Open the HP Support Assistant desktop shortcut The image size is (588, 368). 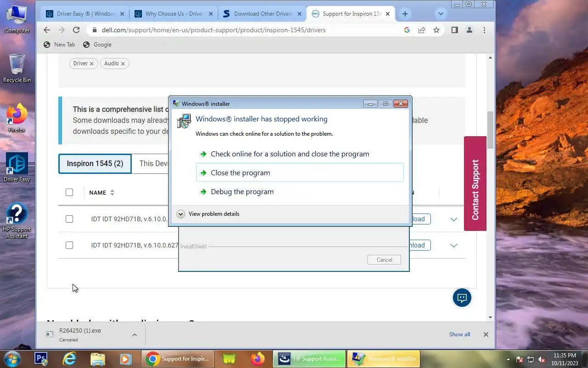(x=17, y=221)
